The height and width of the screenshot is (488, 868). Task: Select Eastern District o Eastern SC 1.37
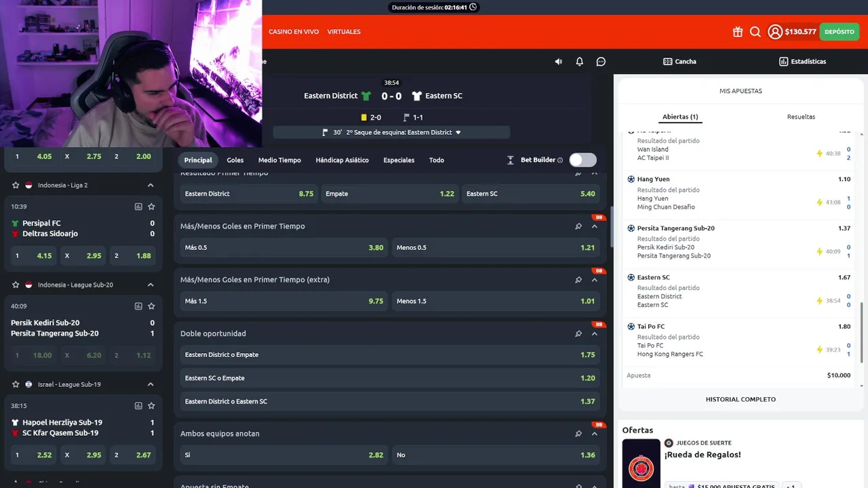pyautogui.click(x=390, y=401)
